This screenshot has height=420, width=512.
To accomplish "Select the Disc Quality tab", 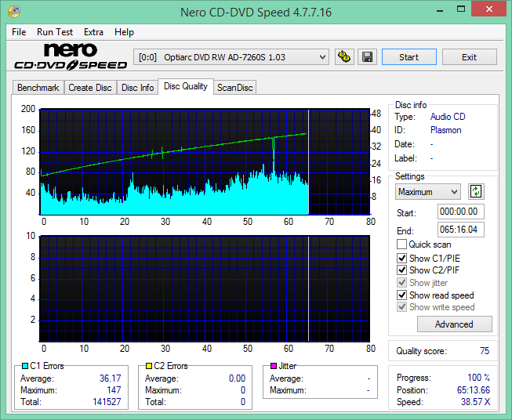I will [x=186, y=86].
